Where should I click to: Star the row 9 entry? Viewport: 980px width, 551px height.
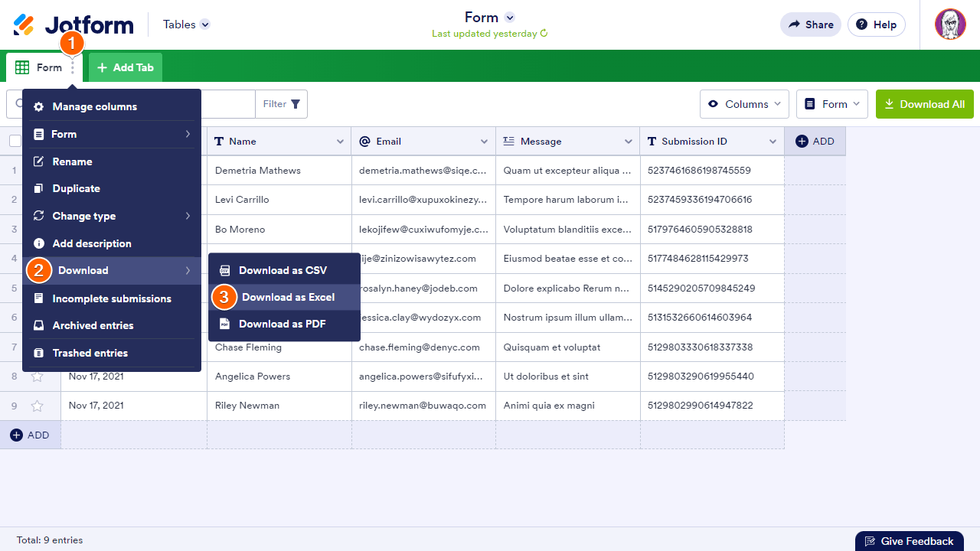pyautogui.click(x=37, y=406)
